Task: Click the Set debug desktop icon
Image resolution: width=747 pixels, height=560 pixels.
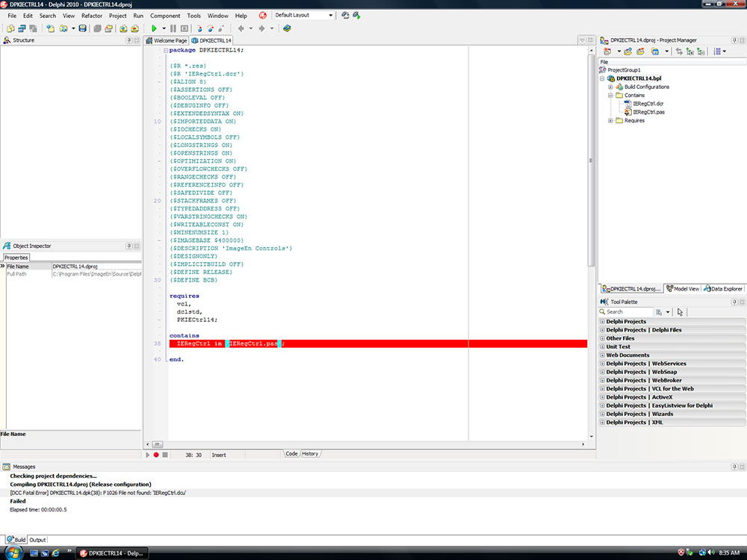Action: click(356, 15)
